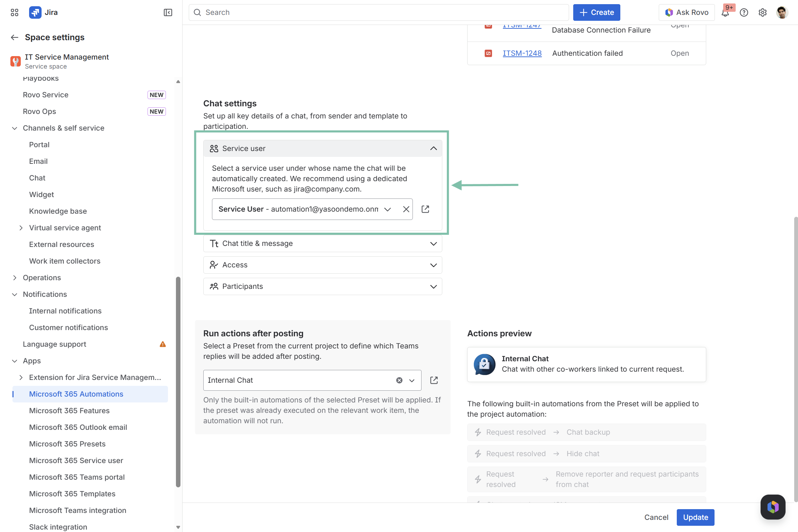Go back using Space settings arrow
798x532 pixels.
(15, 37)
